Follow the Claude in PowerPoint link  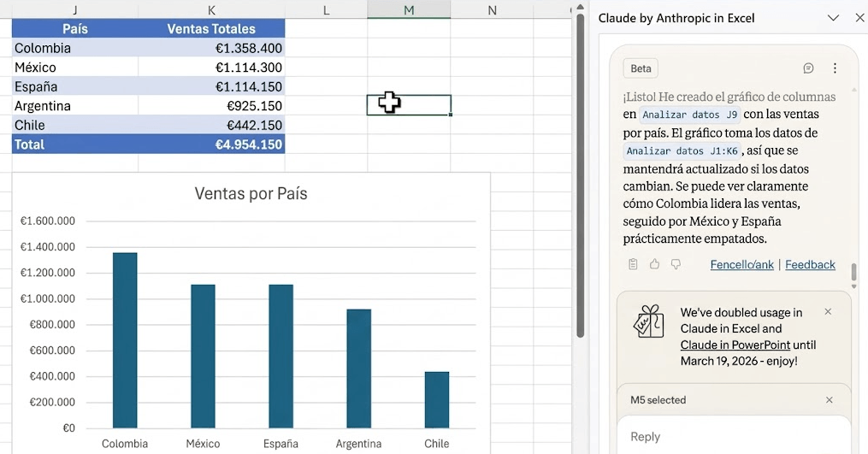[735, 345]
